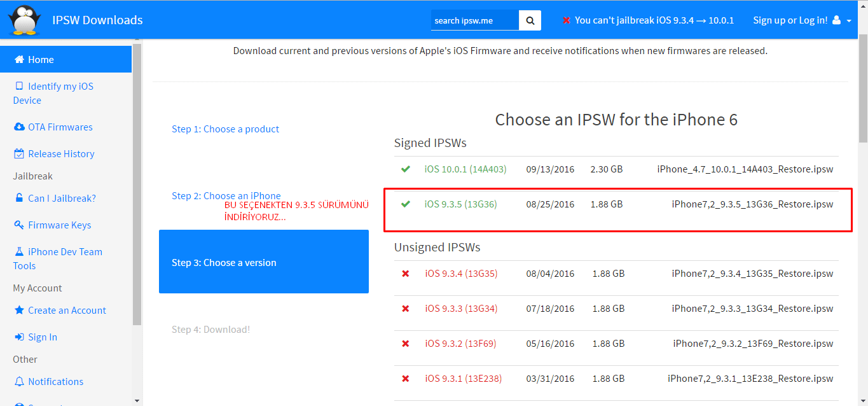Screen dimensions: 868x406
Task: Click the unlock icon for Can I Jailbreak
Action: [19, 199]
